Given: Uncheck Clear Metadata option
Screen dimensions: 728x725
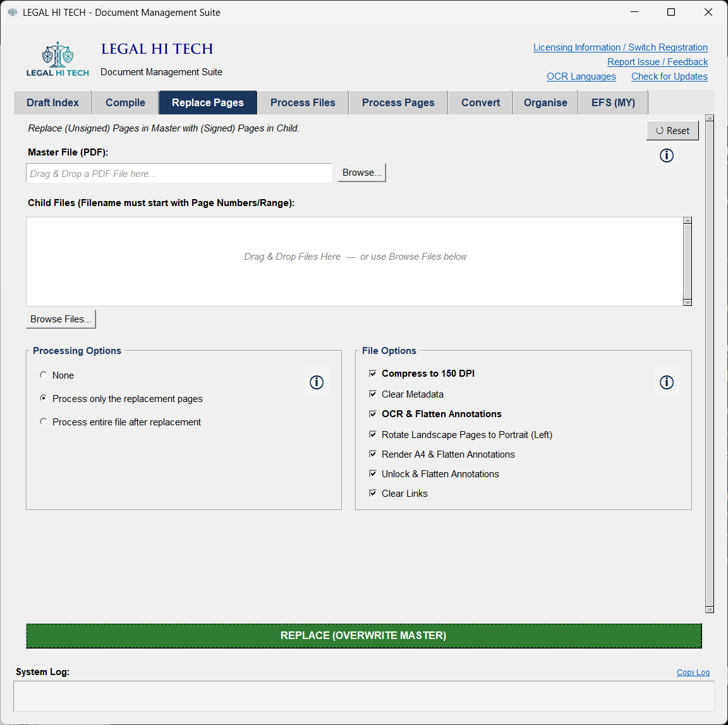Looking at the screenshot, I should [372, 394].
